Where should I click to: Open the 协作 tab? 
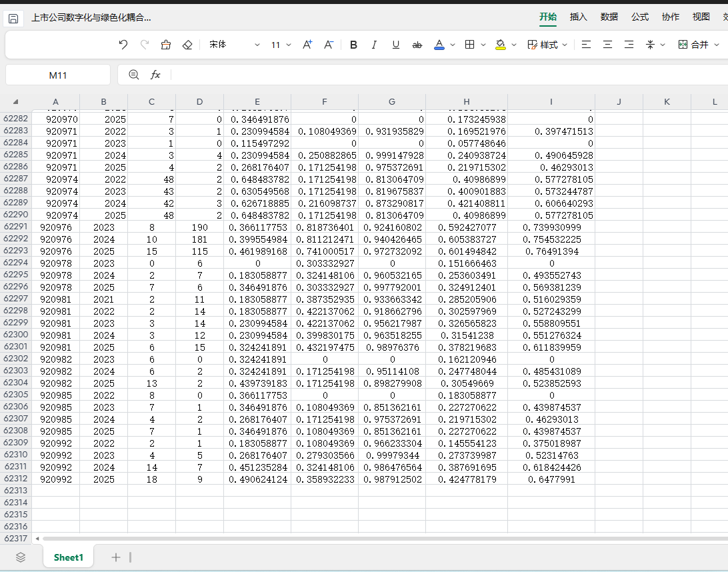coord(671,17)
